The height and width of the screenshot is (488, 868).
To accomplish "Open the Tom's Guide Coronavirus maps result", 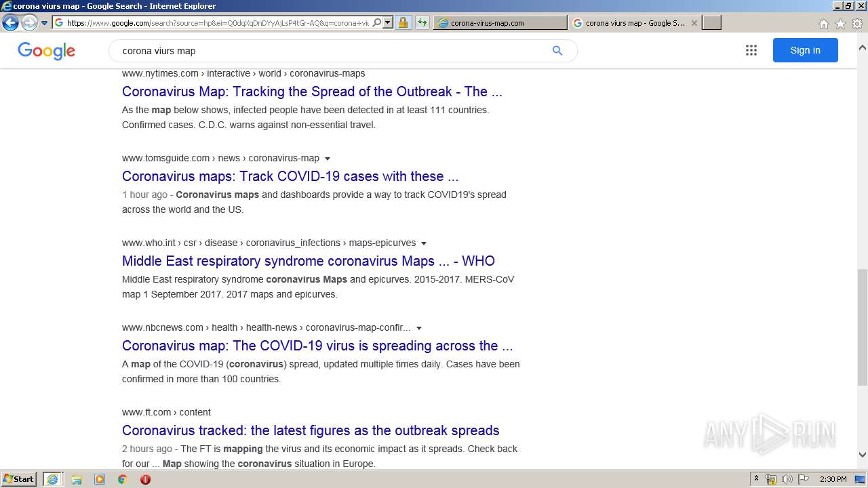I will (x=290, y=176).
